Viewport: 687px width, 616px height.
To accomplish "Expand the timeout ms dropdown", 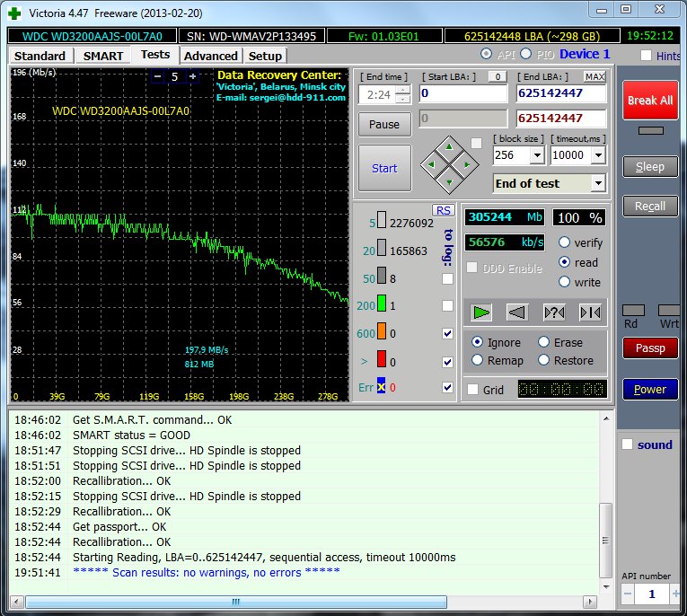I will coord(598,155).
